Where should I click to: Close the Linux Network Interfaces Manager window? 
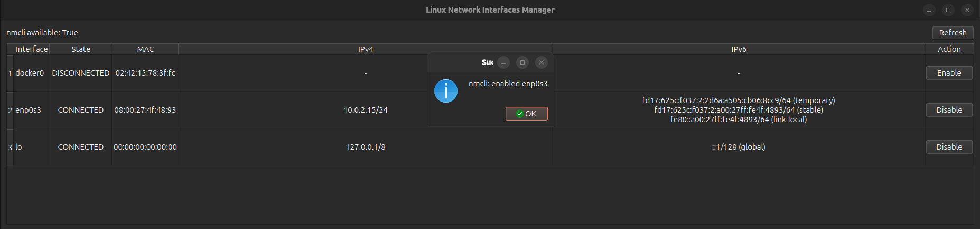[967, 10]
